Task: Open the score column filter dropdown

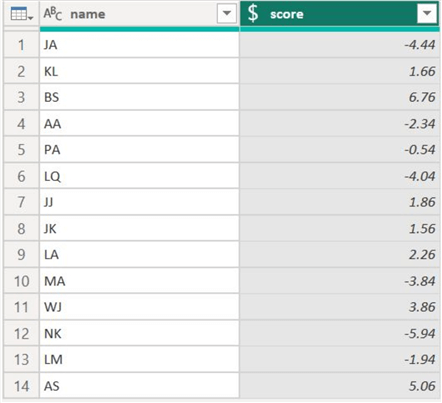Action: click(427, 13)
